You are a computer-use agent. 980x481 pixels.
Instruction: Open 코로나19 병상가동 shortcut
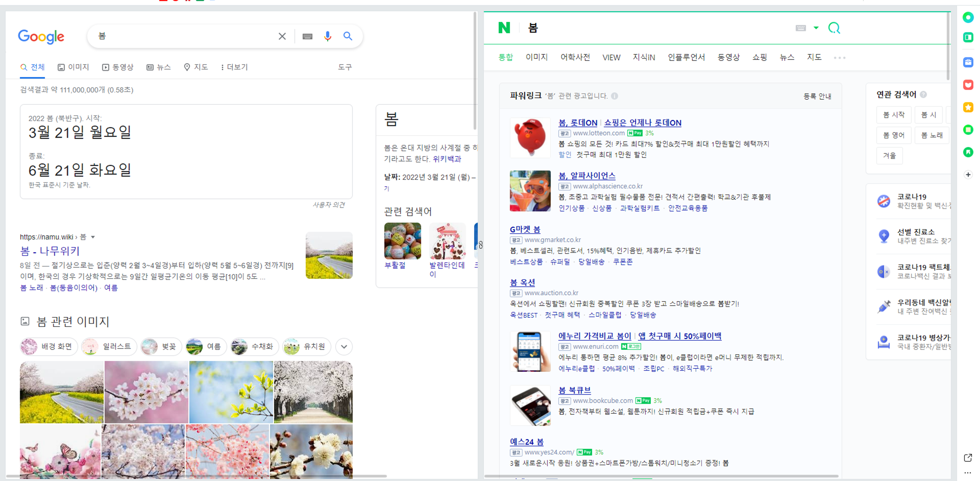coord(913,342)
